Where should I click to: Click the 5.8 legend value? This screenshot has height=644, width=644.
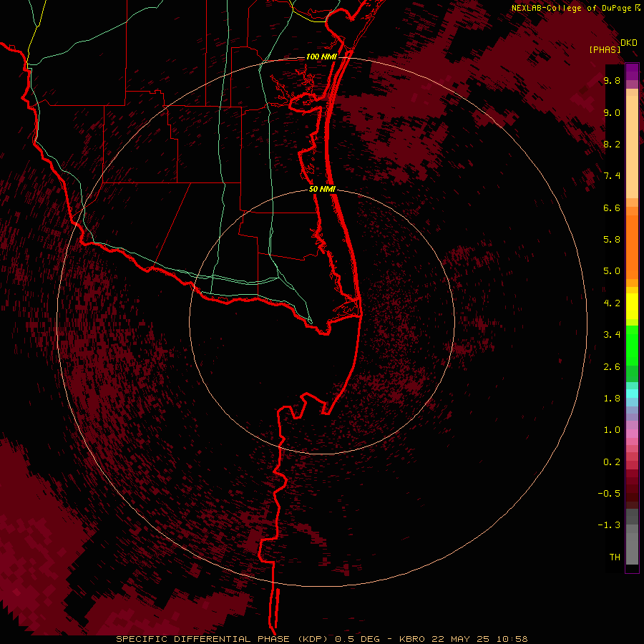612,240
